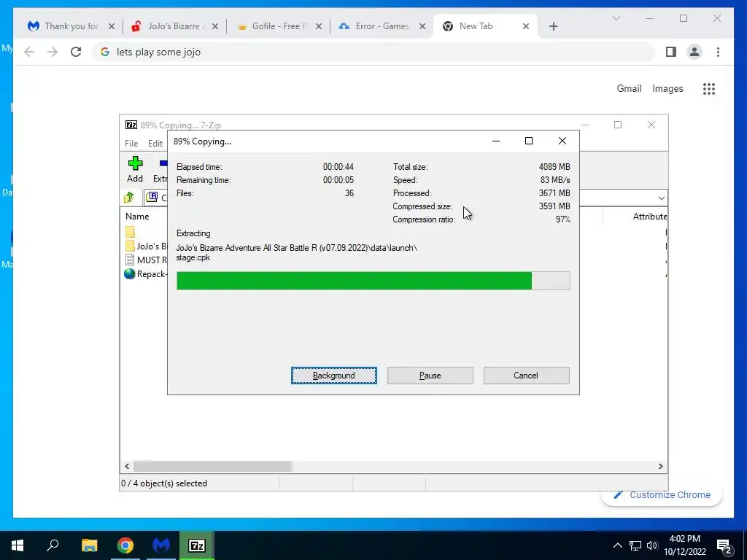This screenshot has width=747, height=560.
Task: Click the 7z icon in 7-Zip title bar
Action: tap(131, 125)
